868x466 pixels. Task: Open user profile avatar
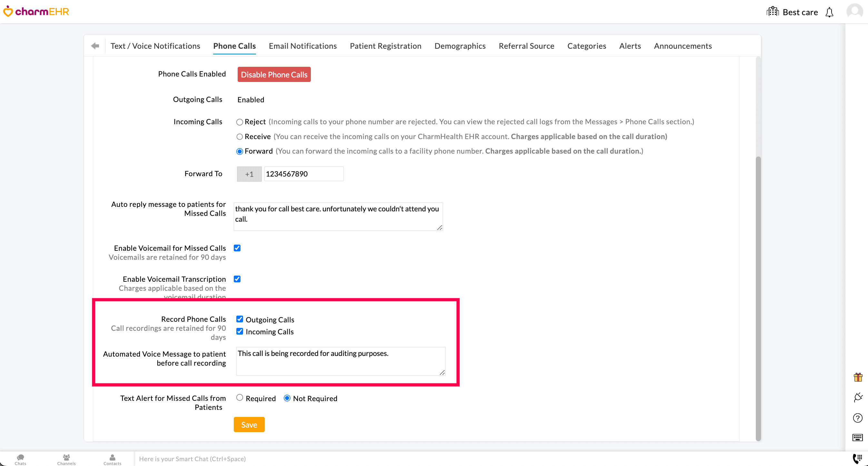(854, 12)
